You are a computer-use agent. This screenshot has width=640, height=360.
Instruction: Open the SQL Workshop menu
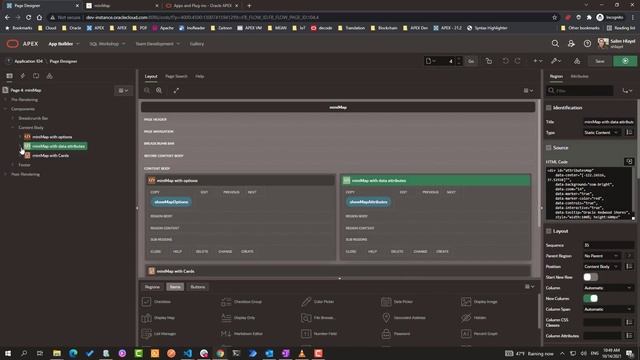(107, 44)
